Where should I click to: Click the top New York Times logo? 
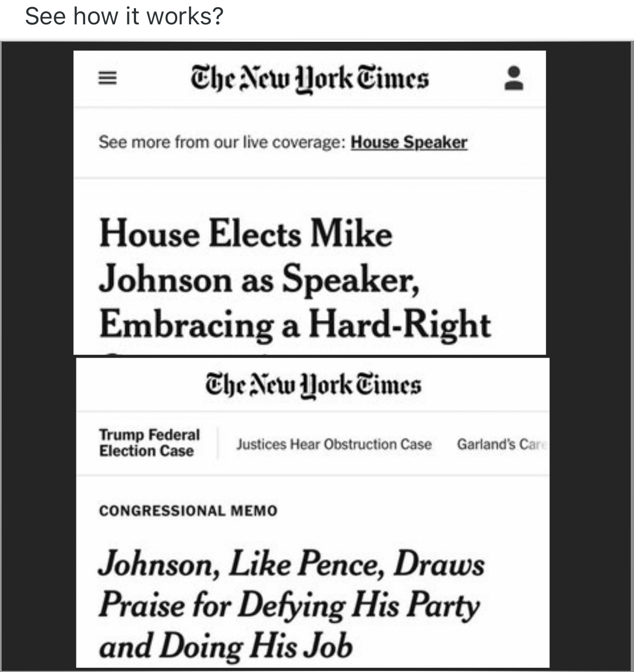click(x=309, y=79)
